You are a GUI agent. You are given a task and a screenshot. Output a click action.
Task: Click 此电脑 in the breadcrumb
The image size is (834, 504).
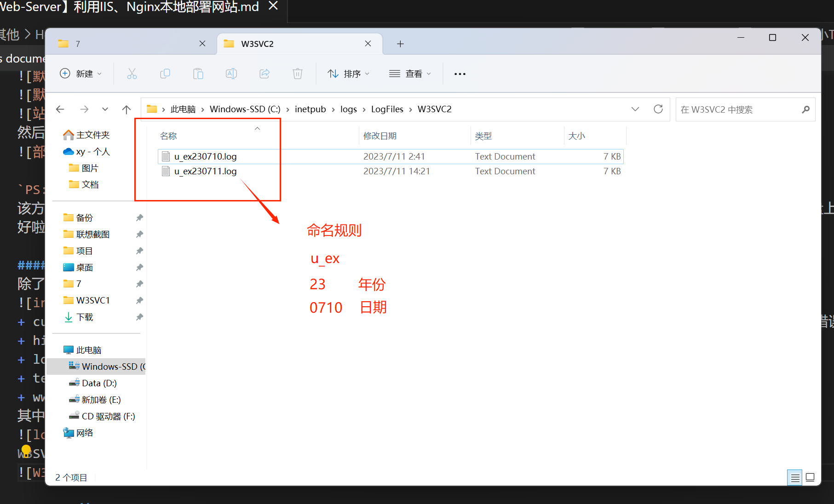pos(183,109)
